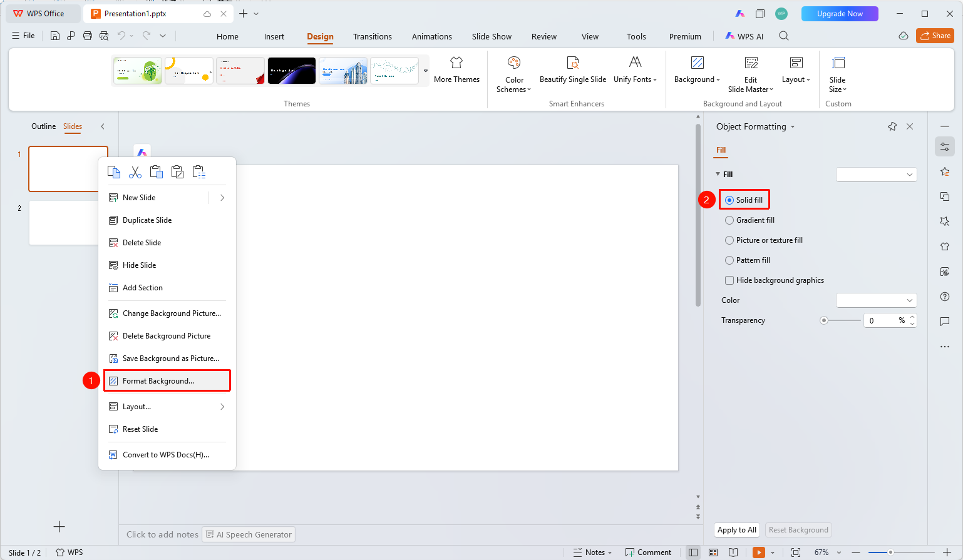This screenshot has width=963, height=560.
Task: Open the help question mark sidebar icon
Action: [945, 297]
